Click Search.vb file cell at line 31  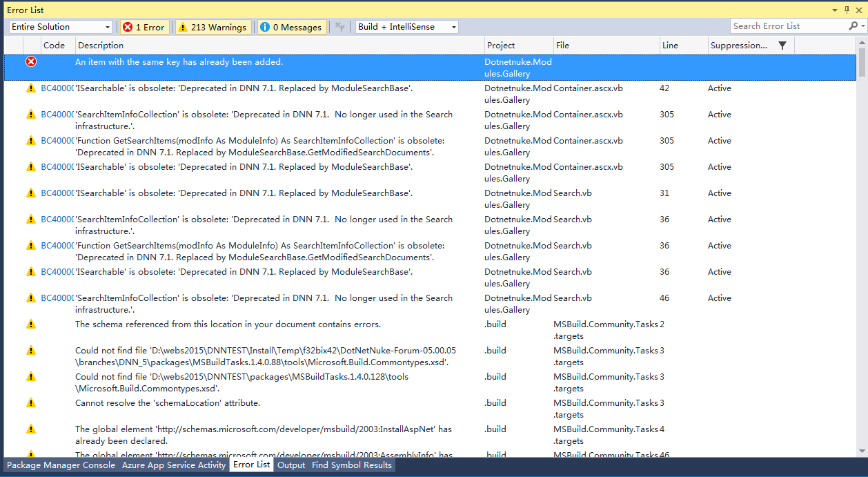pos(573,193)
